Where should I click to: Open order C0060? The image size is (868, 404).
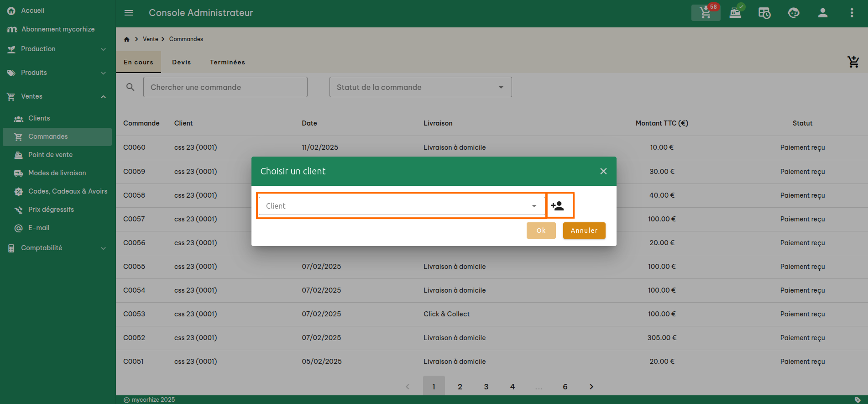tap(492, 147)
